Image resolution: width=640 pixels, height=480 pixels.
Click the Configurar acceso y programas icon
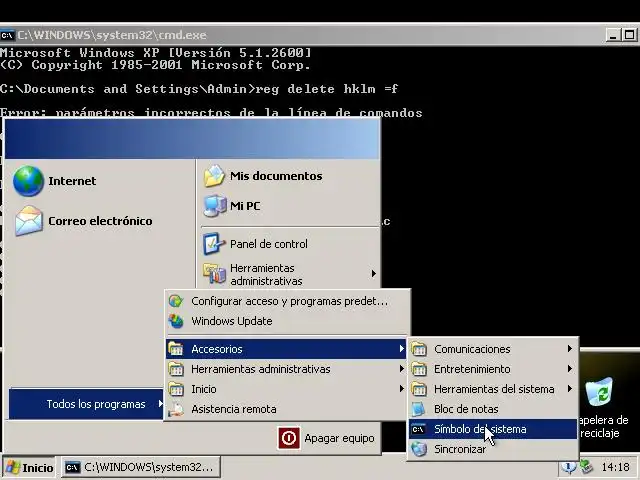176,301
